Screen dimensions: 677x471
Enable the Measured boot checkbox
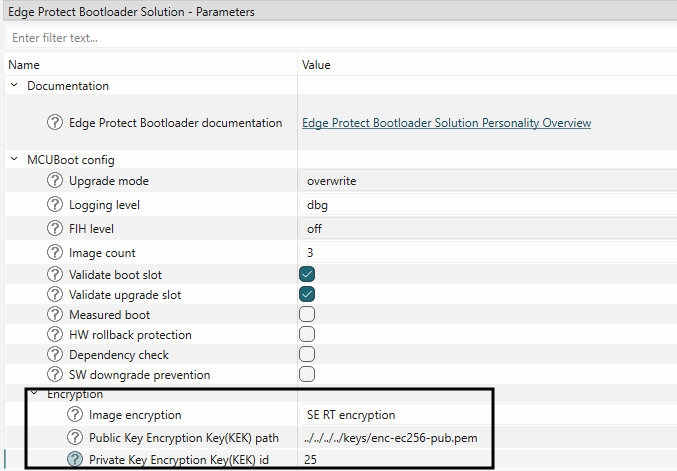coord(308,314)
